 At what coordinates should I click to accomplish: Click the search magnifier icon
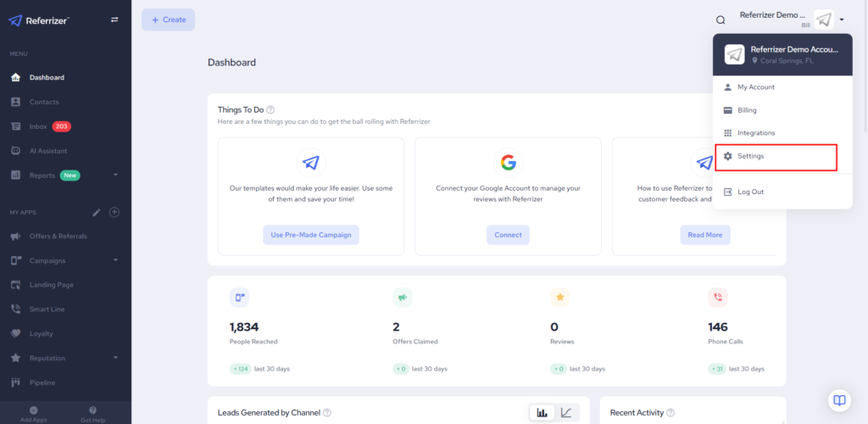point(721,20)
